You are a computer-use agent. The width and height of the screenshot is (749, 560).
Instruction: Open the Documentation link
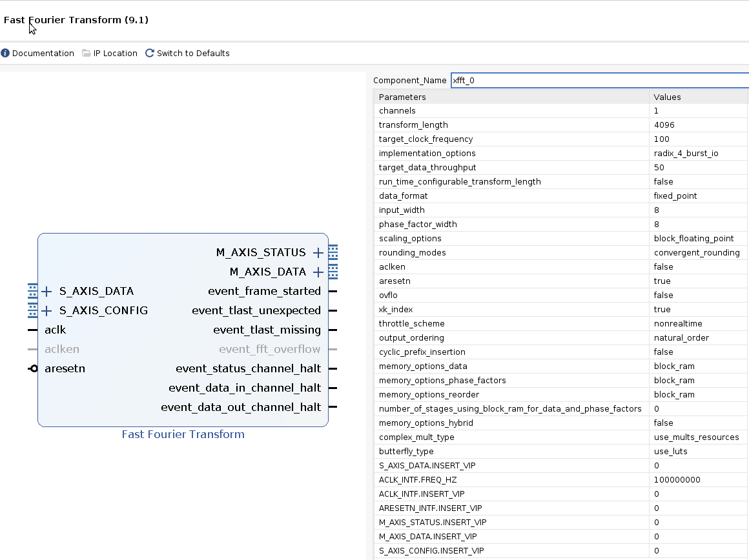[x=42, y=53]
